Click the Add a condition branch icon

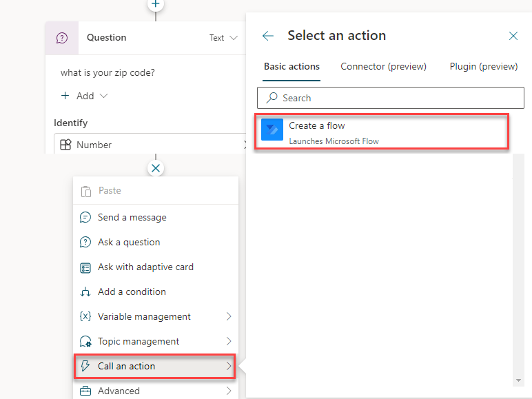(x=85, y=292)
